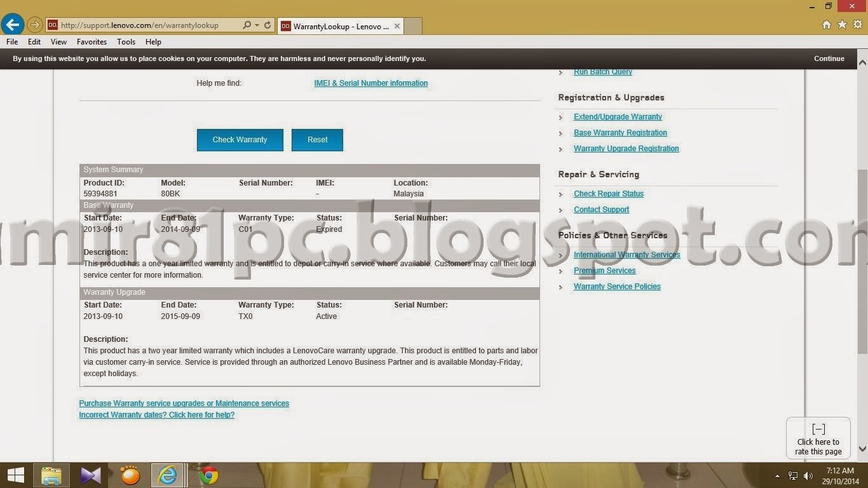Click the browser Forward arrow button

(x=35, y=25)
